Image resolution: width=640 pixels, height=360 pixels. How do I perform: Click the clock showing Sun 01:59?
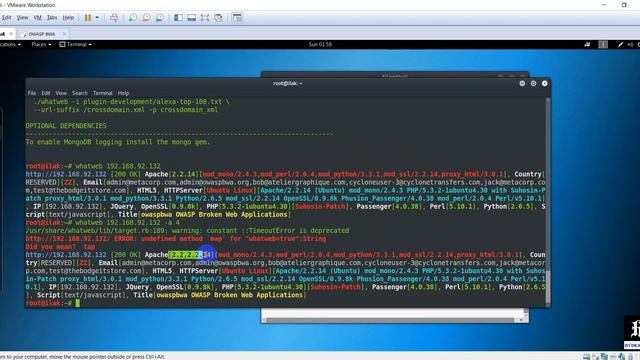click(320, 44)
